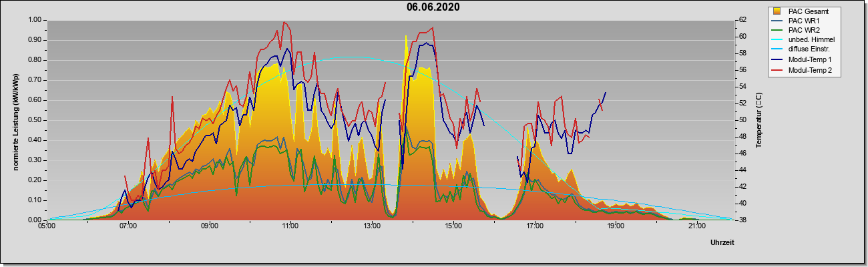This screenshot has width=868, height=267.
Task: Click the 13:00 tick on time axis
Action: [372, 226]
